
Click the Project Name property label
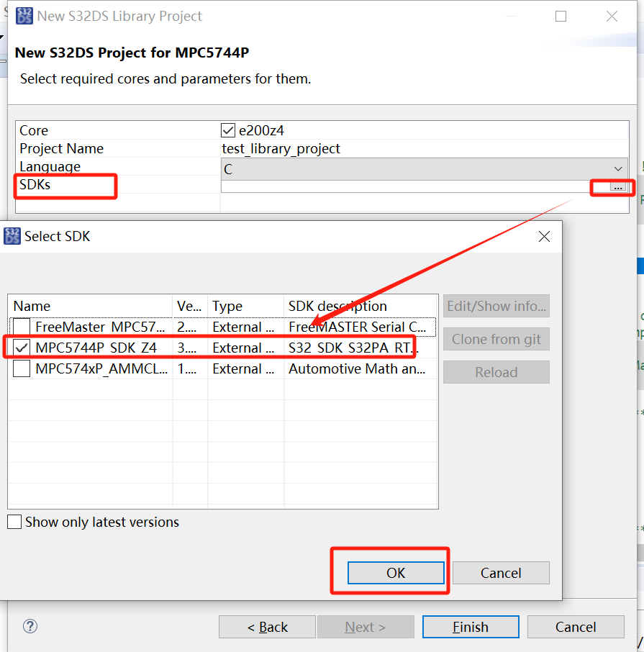(x=62, y=148)
